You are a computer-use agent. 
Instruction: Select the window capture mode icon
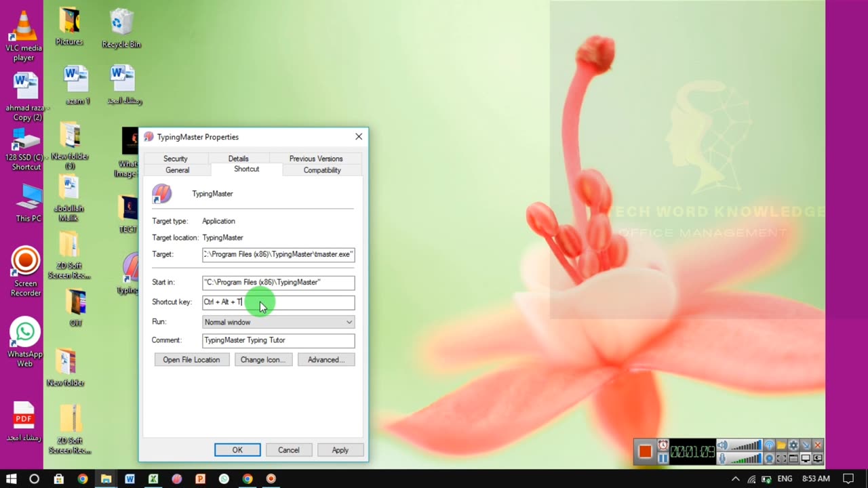point(793,458)
